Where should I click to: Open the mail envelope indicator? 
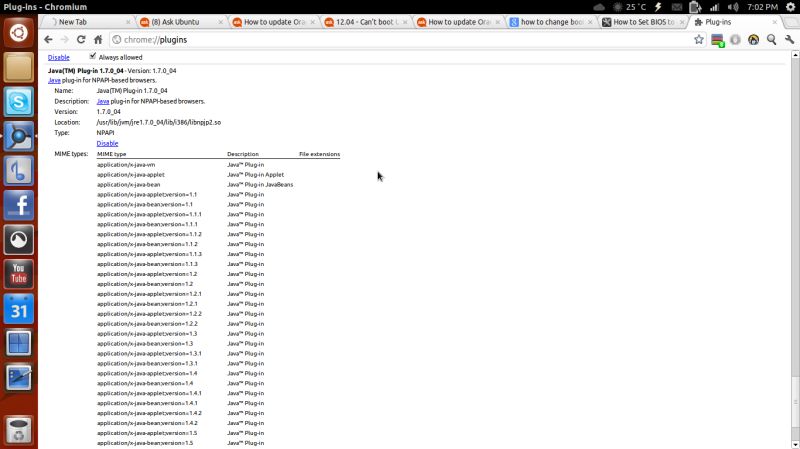pyautogui.click(x=677, y=7)
